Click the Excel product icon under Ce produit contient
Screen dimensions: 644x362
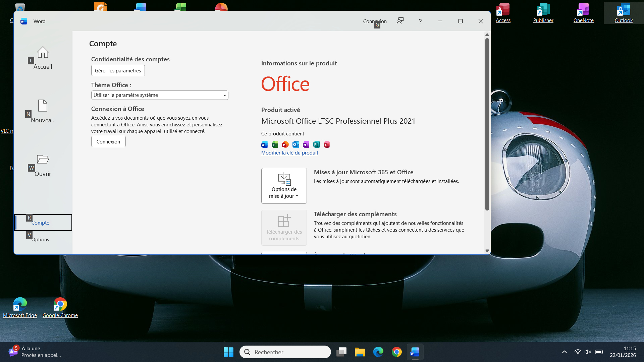click(275, 144)
